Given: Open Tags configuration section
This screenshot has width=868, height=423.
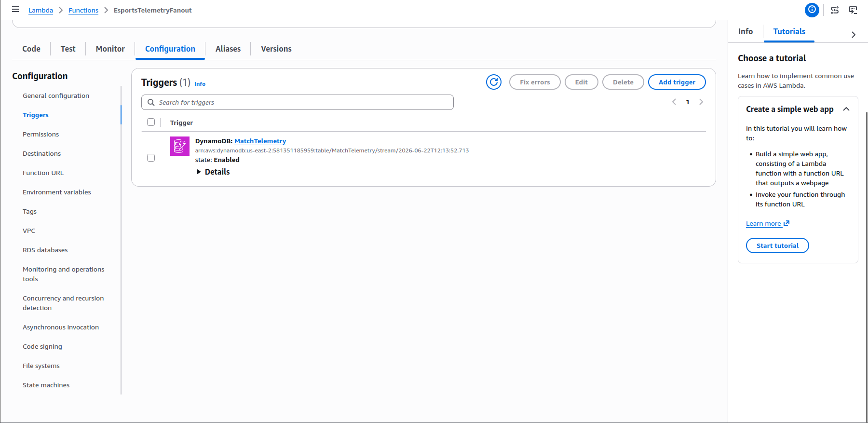Looking at the screenshot, I should (x=29, y=211).
